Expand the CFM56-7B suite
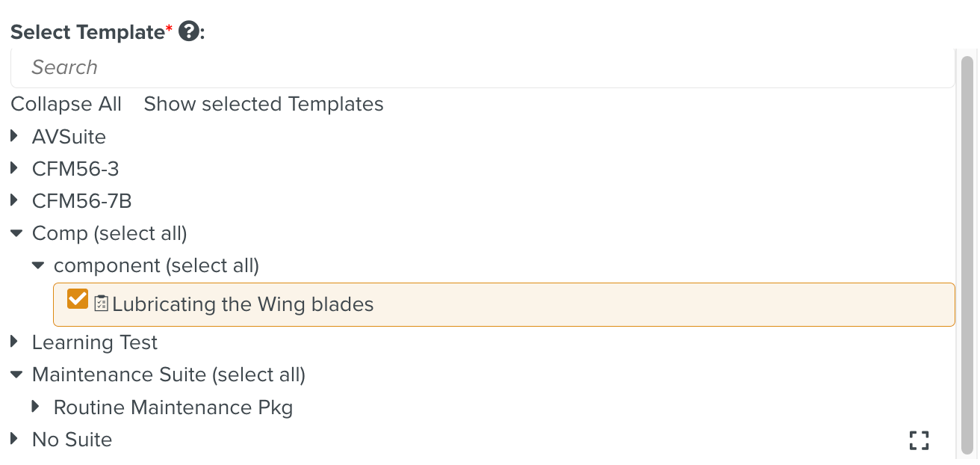The height and width of the screenshot is (465, 980). coord(15,200)
